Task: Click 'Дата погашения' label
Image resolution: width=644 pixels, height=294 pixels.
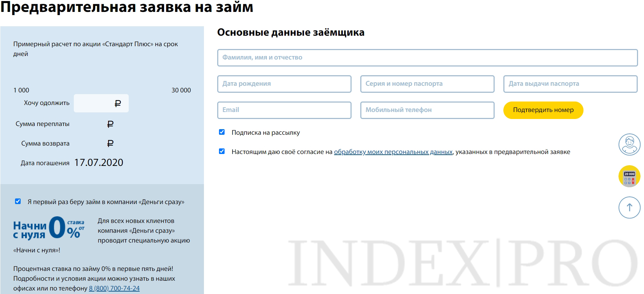Action: [x=45, y=163]
